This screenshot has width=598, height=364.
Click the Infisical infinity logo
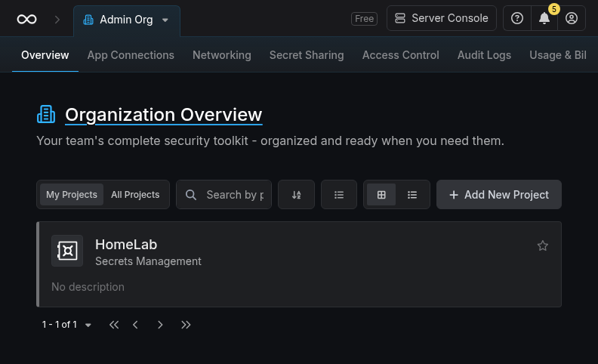26,19
